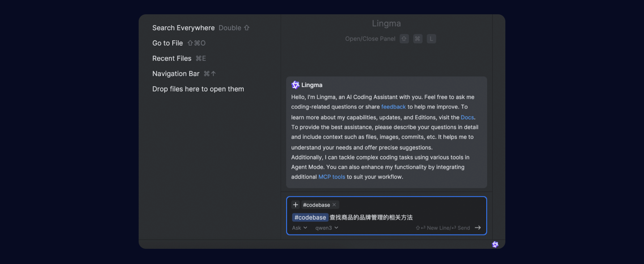Click the send arrow icon
The image size is (644, 264).
click(478, 228)
